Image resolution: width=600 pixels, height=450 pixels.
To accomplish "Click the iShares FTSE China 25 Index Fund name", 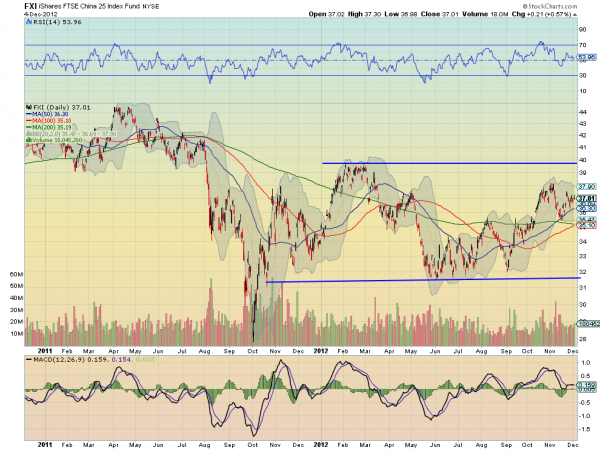I will (89, 7).
